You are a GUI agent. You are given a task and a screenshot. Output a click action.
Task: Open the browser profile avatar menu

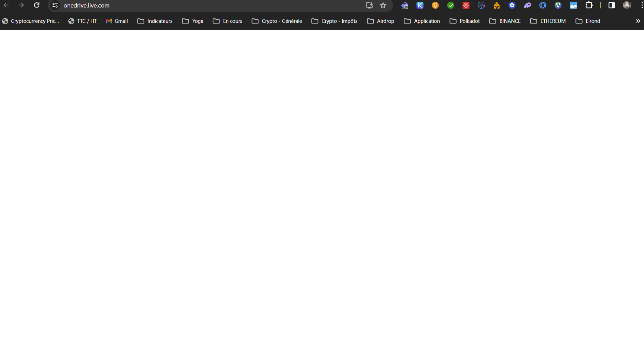click(x=627, y=5)
